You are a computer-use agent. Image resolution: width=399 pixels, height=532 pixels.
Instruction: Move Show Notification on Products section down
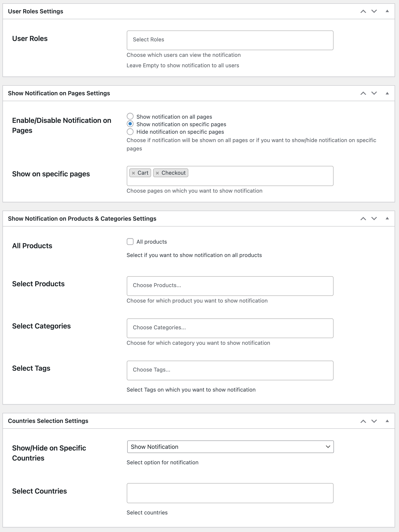point(374,218)
